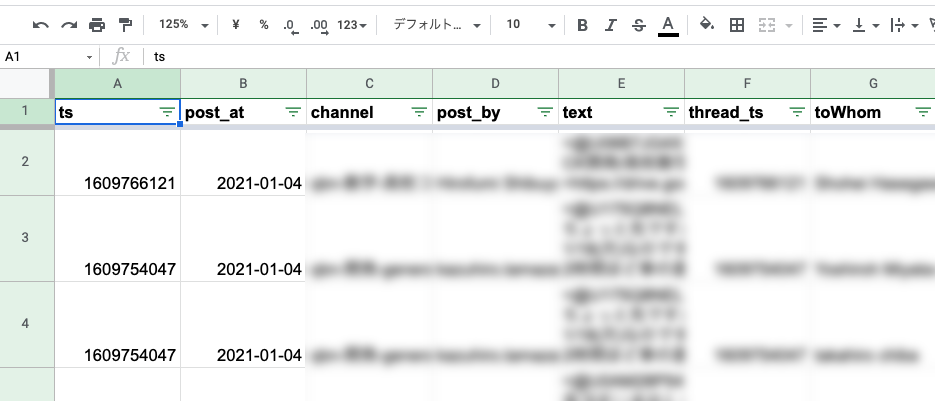Screen dimensions: 935x401
Task: Select row 2 header
Action: click(x=25, y=162)
